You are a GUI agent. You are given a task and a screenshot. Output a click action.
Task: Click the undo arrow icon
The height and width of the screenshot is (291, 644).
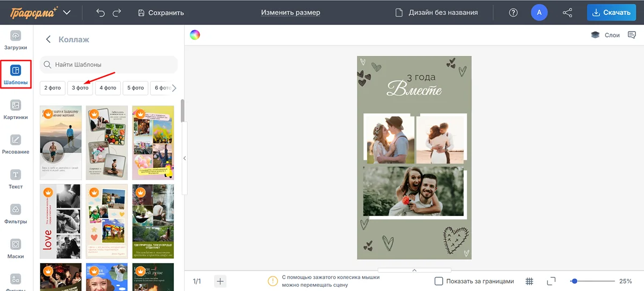pos(100,12)
